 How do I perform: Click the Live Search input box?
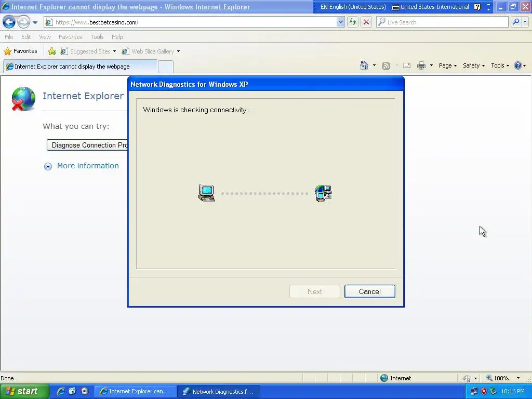[442, 22]
